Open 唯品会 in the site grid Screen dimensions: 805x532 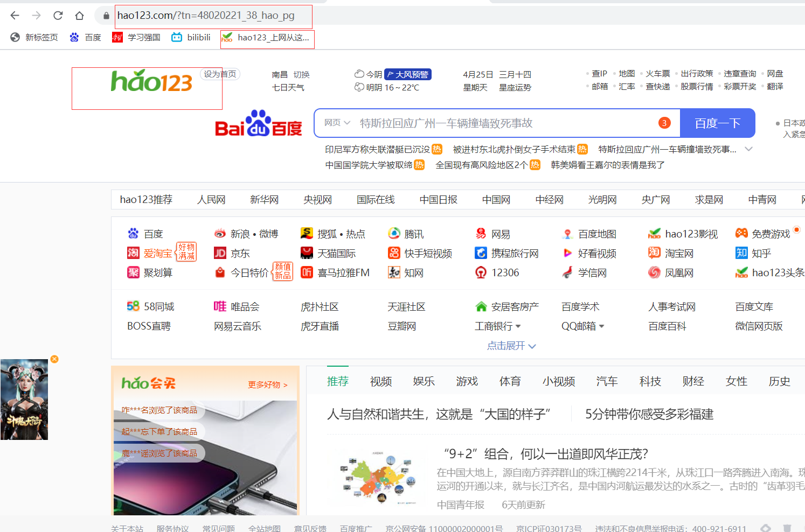point(237,306)
